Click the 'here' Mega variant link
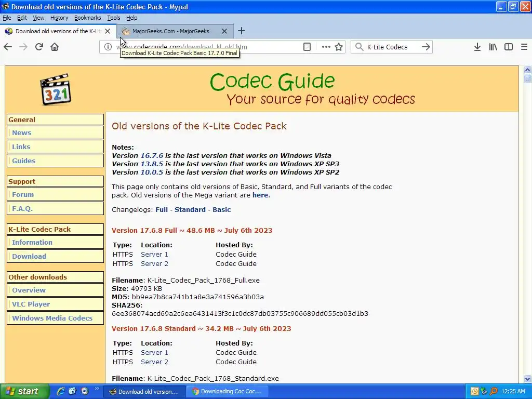 tap(260, 195)
